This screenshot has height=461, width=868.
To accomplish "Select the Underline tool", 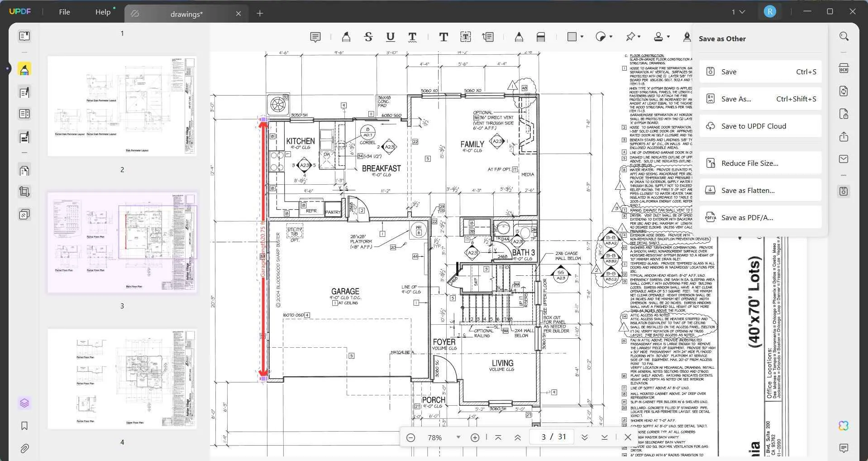I will tap(391, 37).
